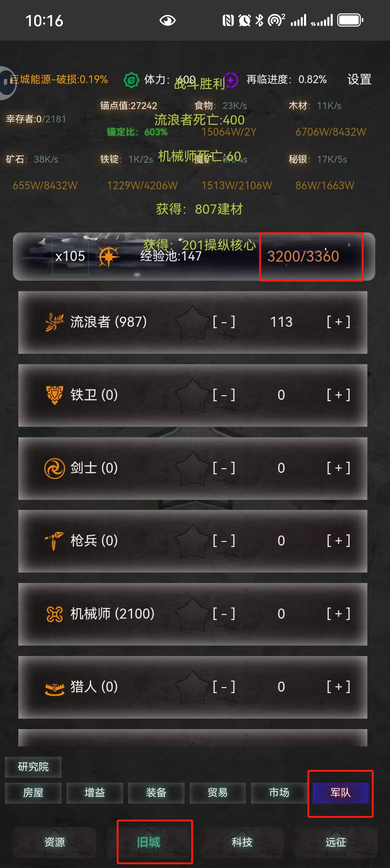Tap the 3200/3360 army capacity counter
This screenshot has width=390, height=868.
point(303,256)
